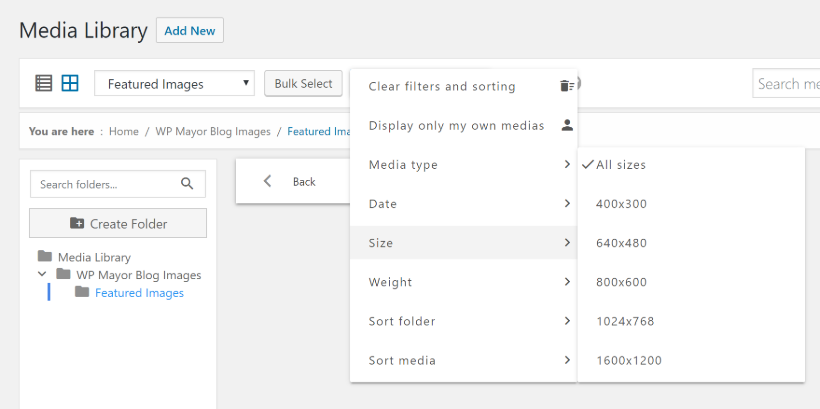This screenshot has height=409, width=820.
Task: Open the Weight filter menu
Action: click(x=463, y=282)
